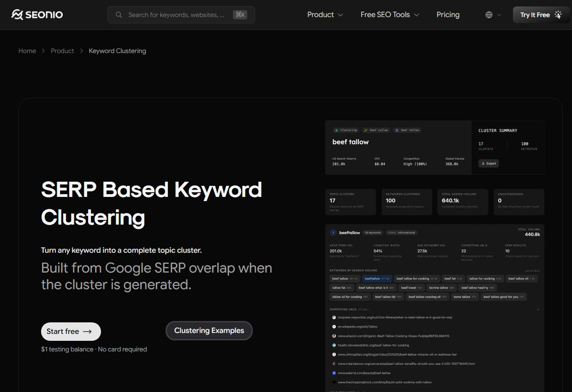Expand the language selector chevron

(x=499, y=15)
